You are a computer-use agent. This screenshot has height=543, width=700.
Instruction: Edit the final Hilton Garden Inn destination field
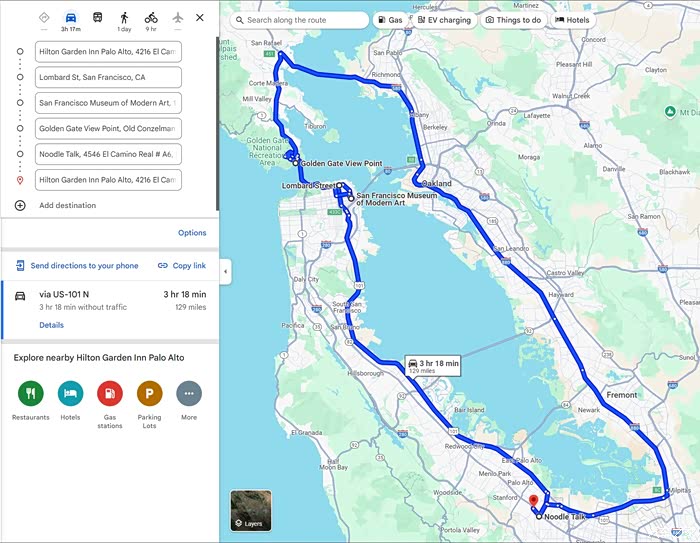[x=108, y=180]
